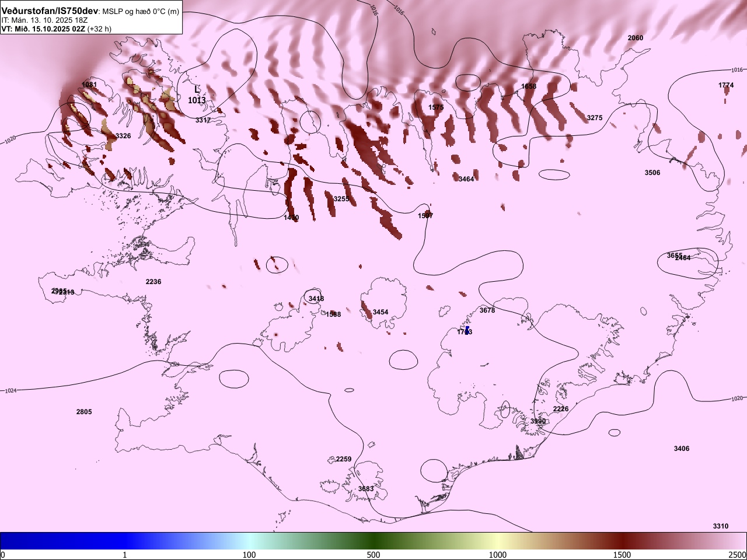Click the 100 tick label on the color scale
Screen dimensions: 747x560
249,554
